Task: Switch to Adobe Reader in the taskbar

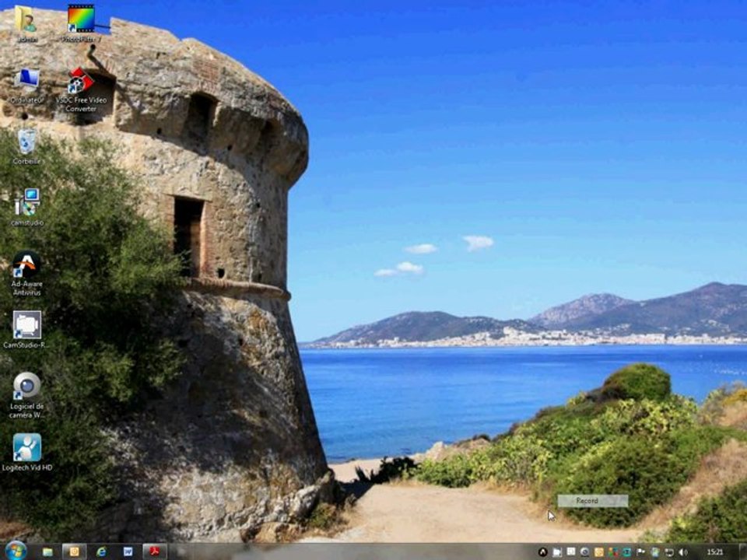Action: (155, 551)
